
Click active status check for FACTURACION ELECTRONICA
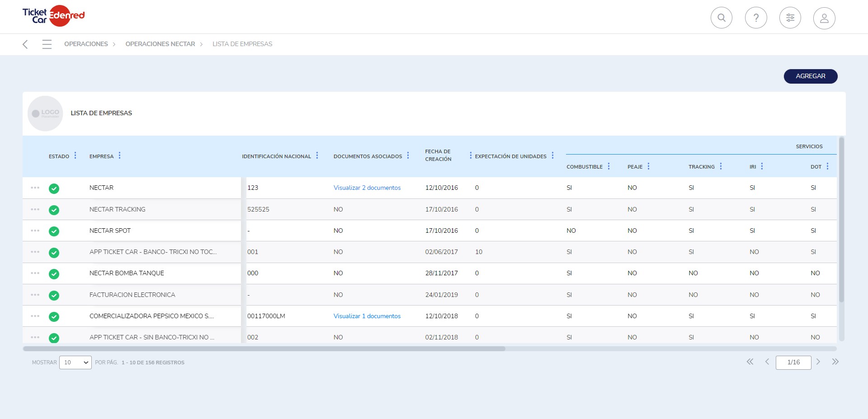54,296
